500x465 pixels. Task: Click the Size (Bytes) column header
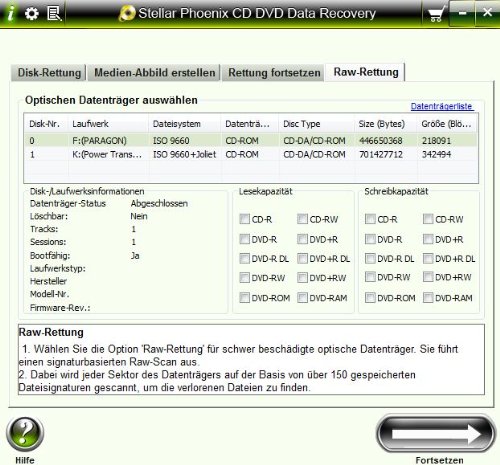tap(386, 124)
